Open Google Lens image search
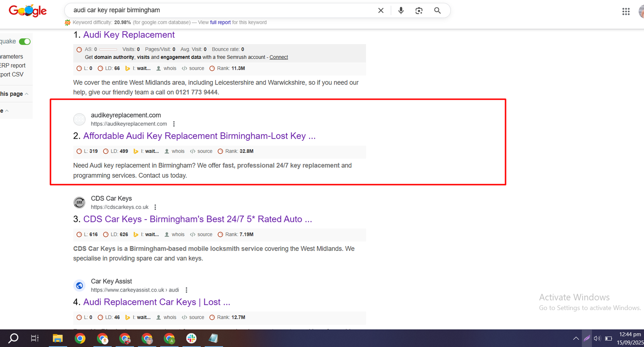 click(x=419, y=10)
